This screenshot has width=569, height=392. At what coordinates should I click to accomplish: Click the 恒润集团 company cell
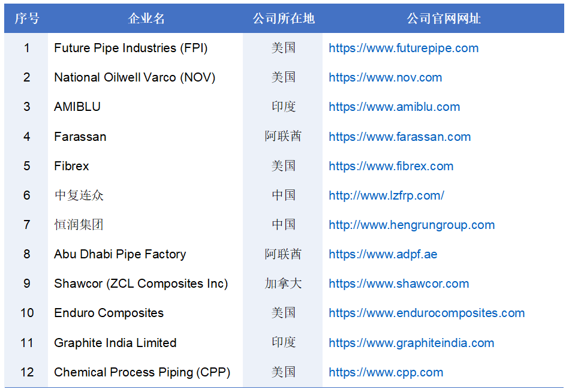[79, 225]
